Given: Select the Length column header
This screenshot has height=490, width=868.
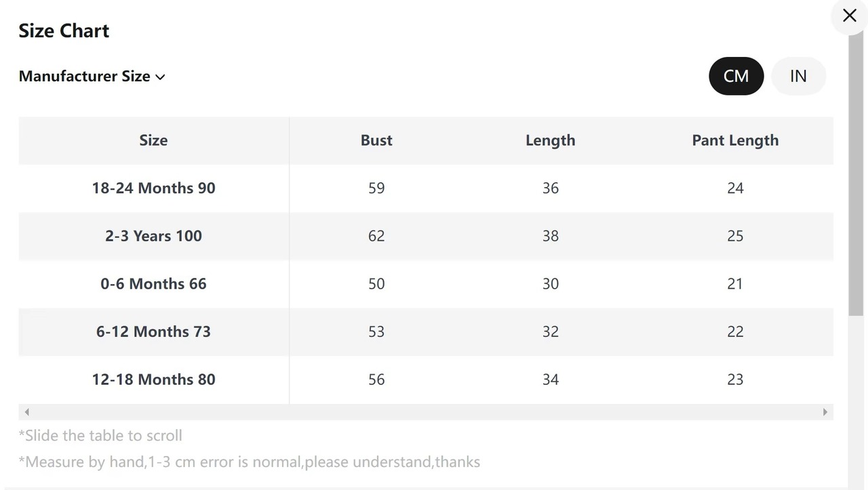Looking at the screenshot, I should coord(550,140).
